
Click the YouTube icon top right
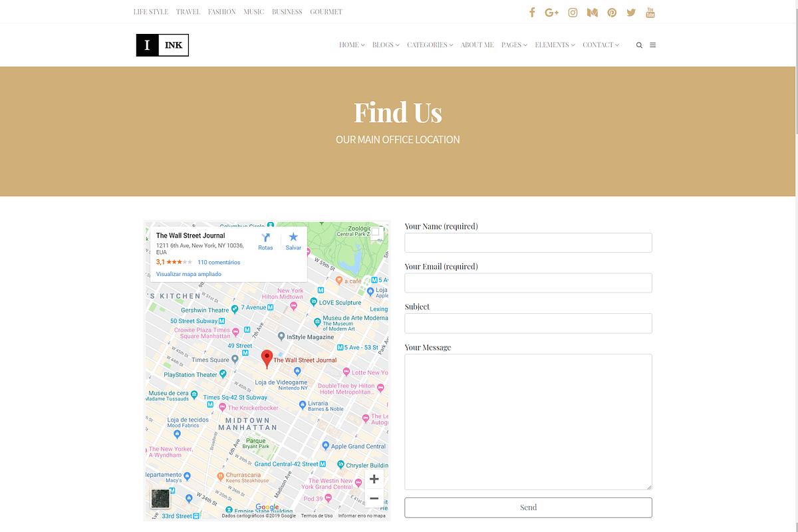[x=650, y=12]
